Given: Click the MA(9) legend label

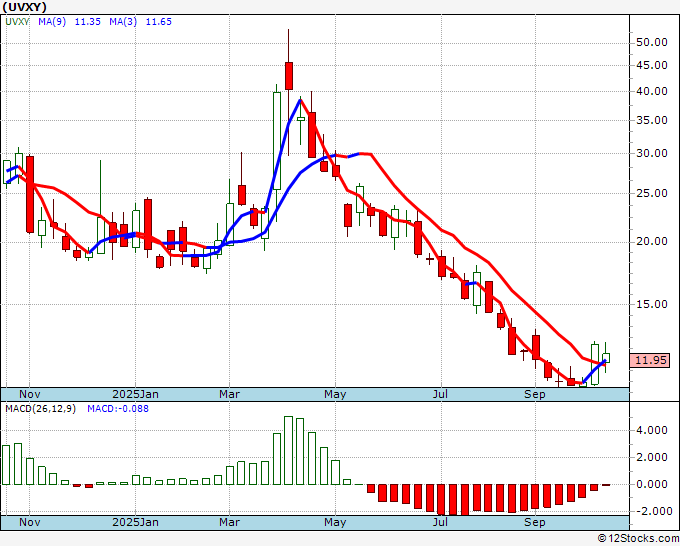Looking at the screenshot, I should coord(52,21).
